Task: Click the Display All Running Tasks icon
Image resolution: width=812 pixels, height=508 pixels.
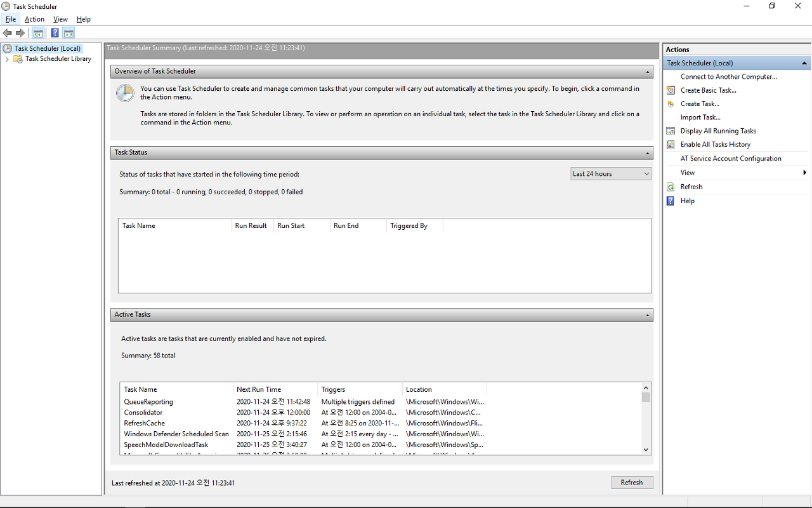Action: (671, 131)
